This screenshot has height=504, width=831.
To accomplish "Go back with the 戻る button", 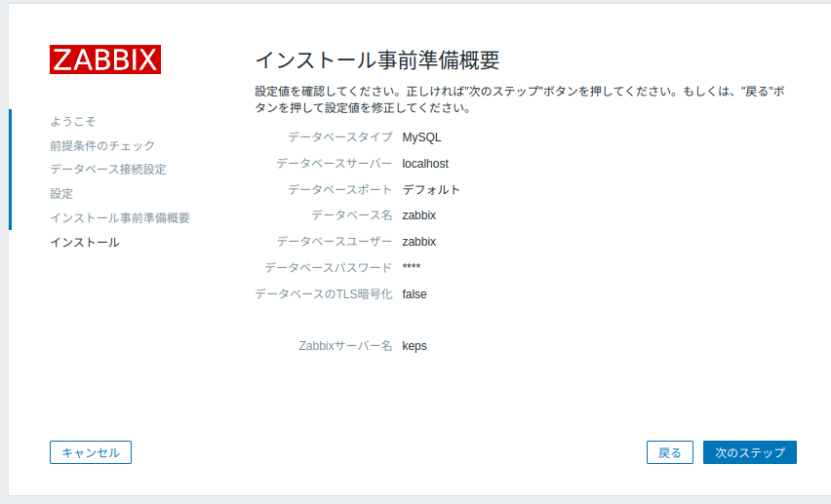I will point(670,452).
